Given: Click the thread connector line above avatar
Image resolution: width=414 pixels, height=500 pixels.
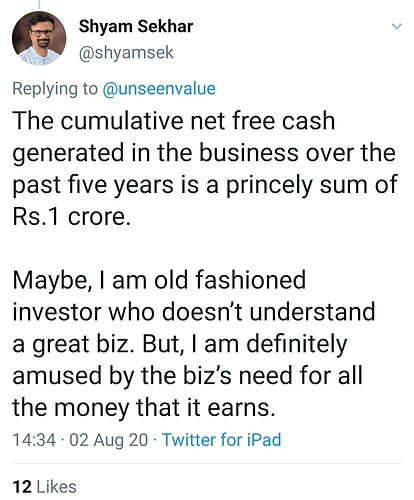Looking at the screenshot, I should (x=39, y=4).
